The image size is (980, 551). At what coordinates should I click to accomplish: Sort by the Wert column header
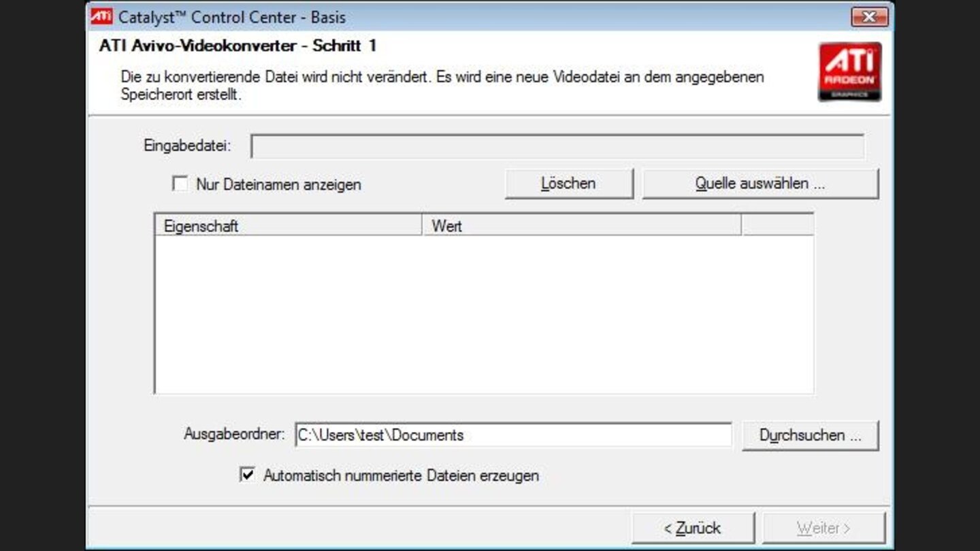[582, 226]
